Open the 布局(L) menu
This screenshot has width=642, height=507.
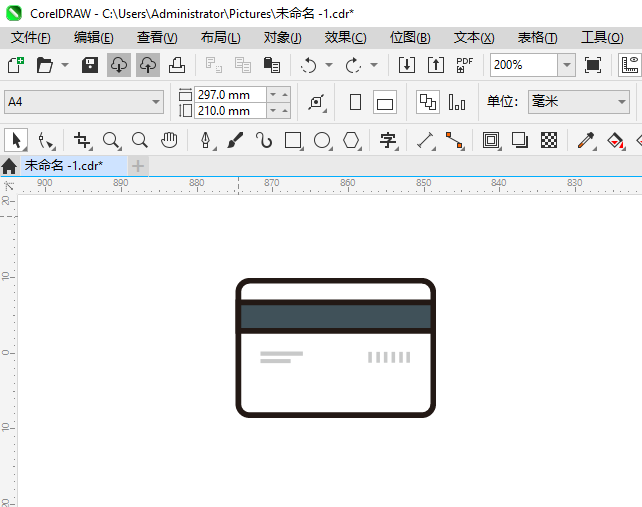(x=221, y=38)
